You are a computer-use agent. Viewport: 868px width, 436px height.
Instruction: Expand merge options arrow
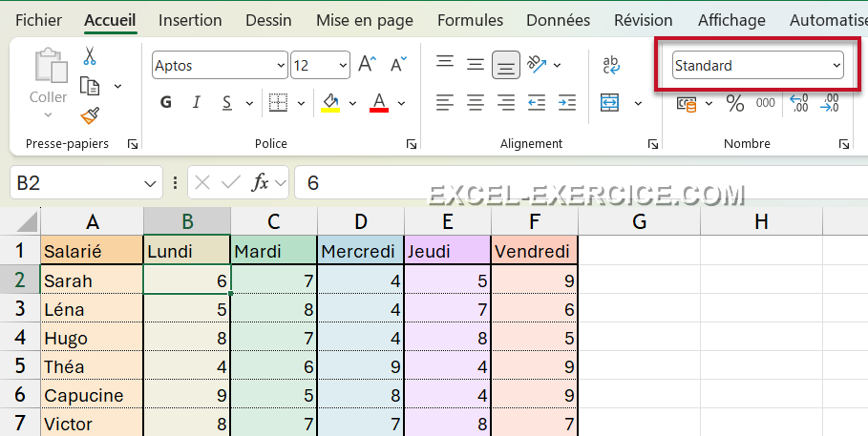pyautogui.click(x=638, y=103)
